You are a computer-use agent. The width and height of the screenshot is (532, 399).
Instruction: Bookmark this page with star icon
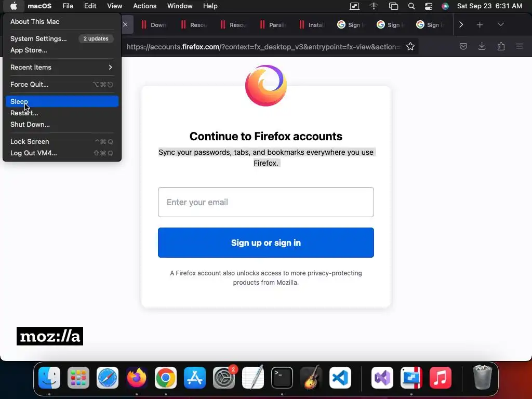(410, 46)
